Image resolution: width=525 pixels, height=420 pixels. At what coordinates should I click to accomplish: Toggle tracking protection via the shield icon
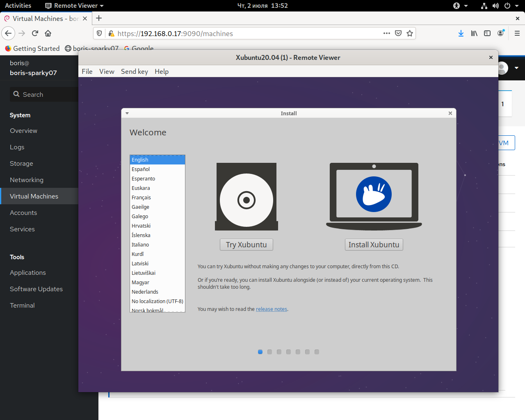coord(99,33)
